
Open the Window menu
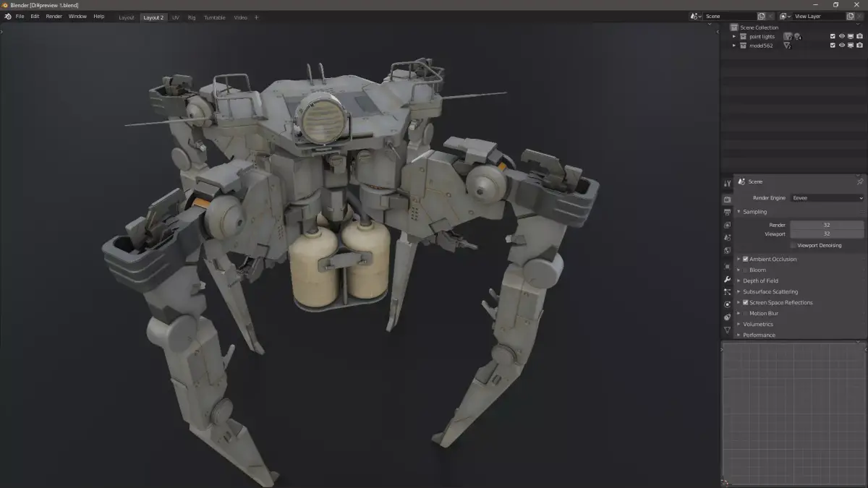(x=77, y=16)
